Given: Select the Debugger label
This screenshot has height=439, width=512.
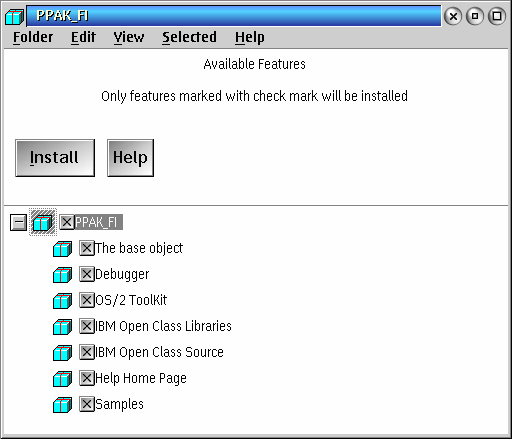Looking at the screenshot, I should tap(122, 274).
